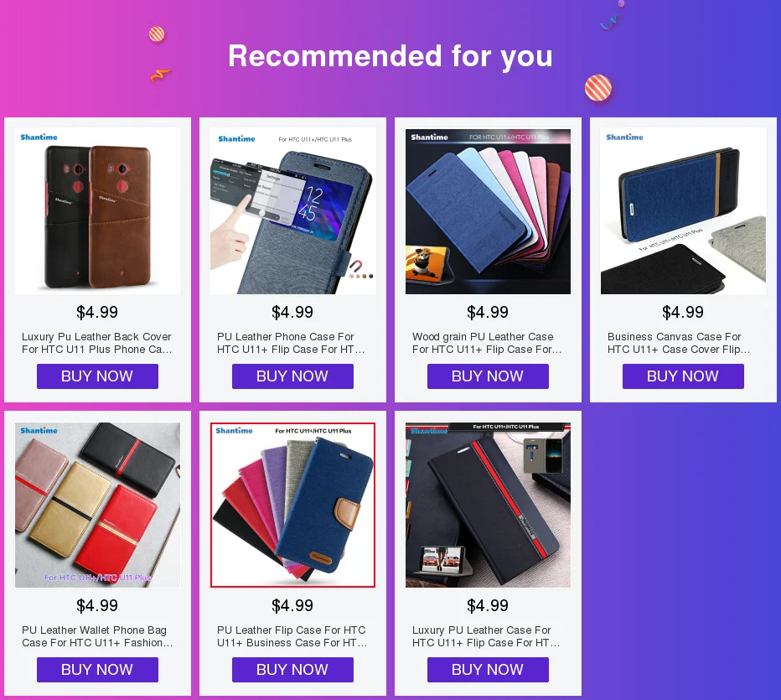Screen dimensions: 781x700
Task: Click BUY NOW for Luxury PU Leather Case
Action: [488, 670]
